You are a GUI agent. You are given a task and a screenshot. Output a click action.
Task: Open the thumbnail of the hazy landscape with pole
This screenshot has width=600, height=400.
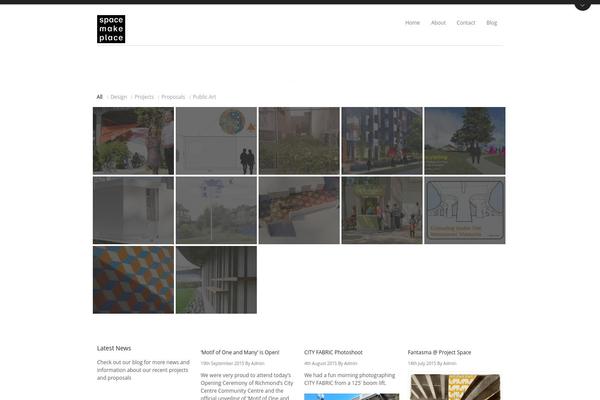pos(216,210)
